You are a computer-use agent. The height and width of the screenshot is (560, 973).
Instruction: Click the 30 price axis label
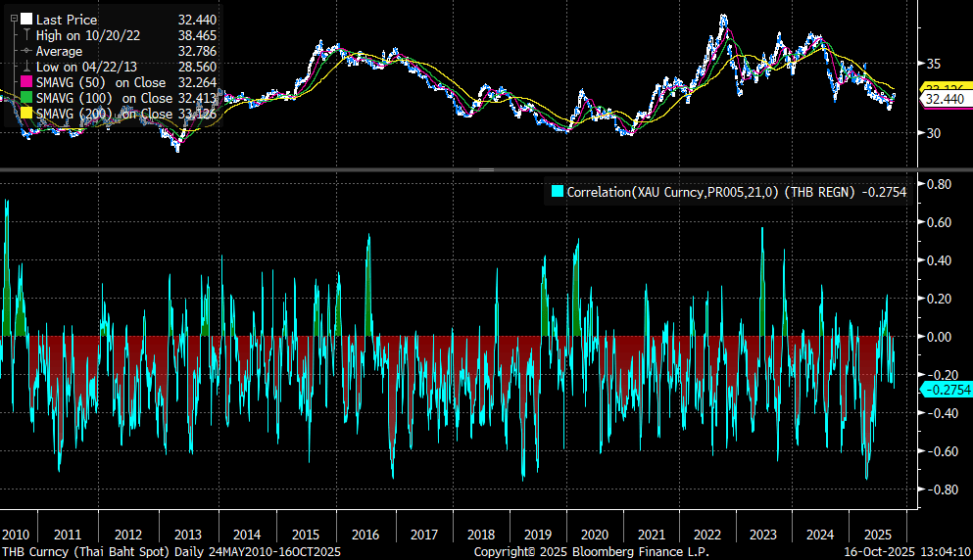point(933,133)
